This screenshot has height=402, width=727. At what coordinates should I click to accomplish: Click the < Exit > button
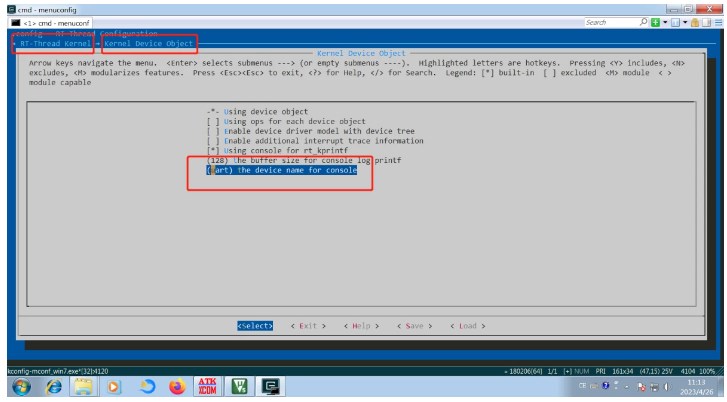click(x=308, y=326)
